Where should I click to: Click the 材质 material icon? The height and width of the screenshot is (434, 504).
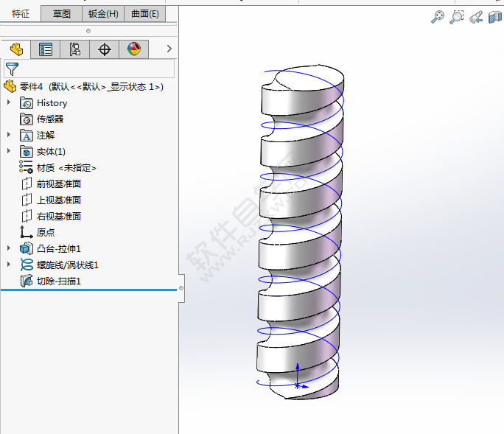[x=26, y=167]
